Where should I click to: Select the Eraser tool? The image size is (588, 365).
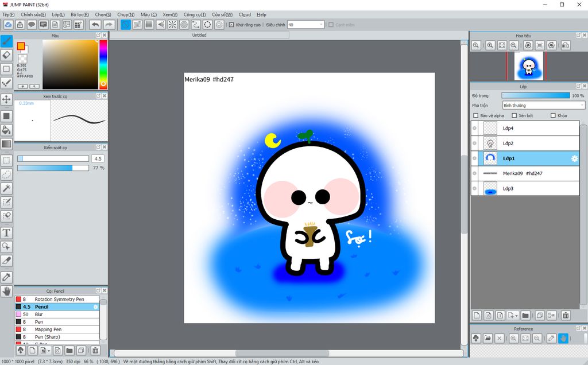pos(6,55)
